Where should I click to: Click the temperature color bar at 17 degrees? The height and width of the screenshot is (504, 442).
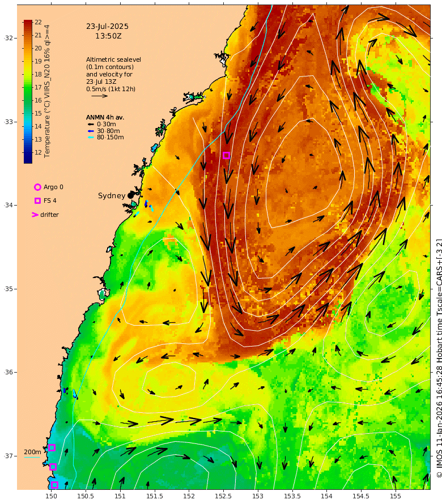point(28,87)
